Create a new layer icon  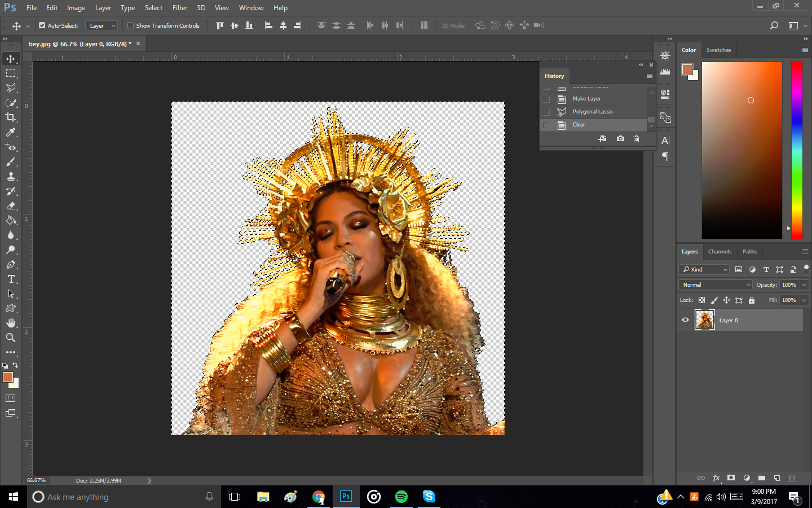pyautogui.click(x=776, y=478)
